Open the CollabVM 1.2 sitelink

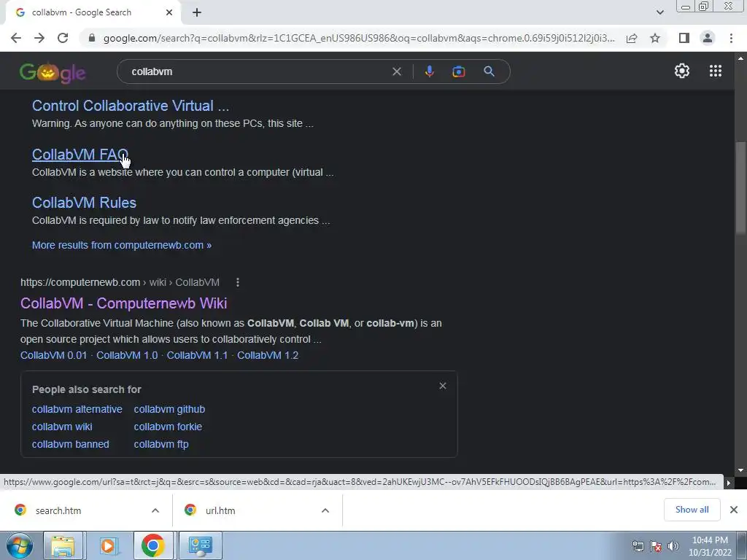click(x=268, y=355)
